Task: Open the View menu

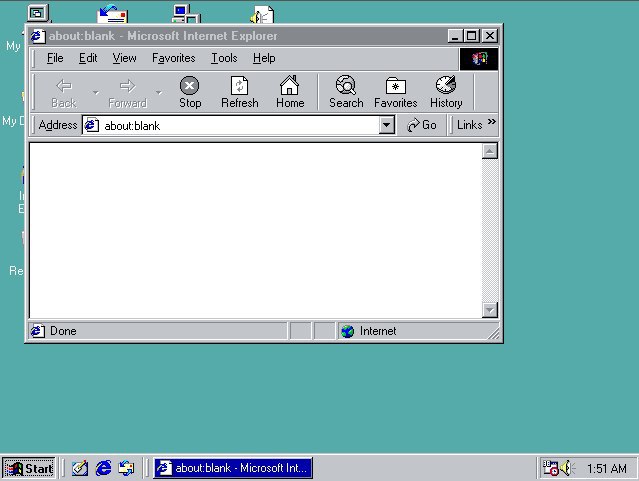Action: click(x=124, y=58)
